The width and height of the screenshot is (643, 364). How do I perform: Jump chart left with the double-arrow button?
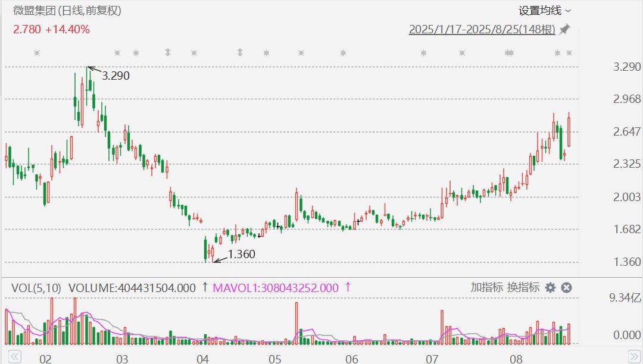(x=15, y=356)
